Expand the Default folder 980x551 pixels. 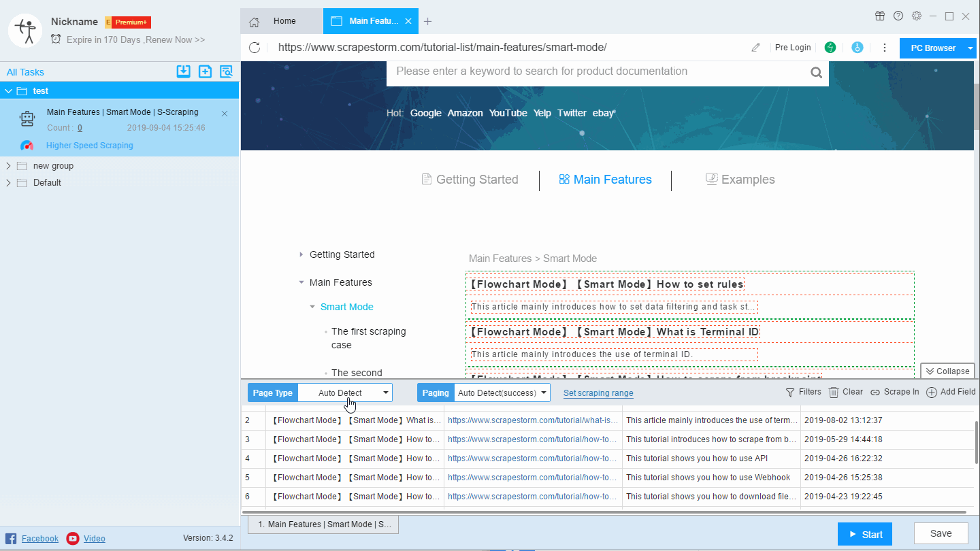[8, 183]
